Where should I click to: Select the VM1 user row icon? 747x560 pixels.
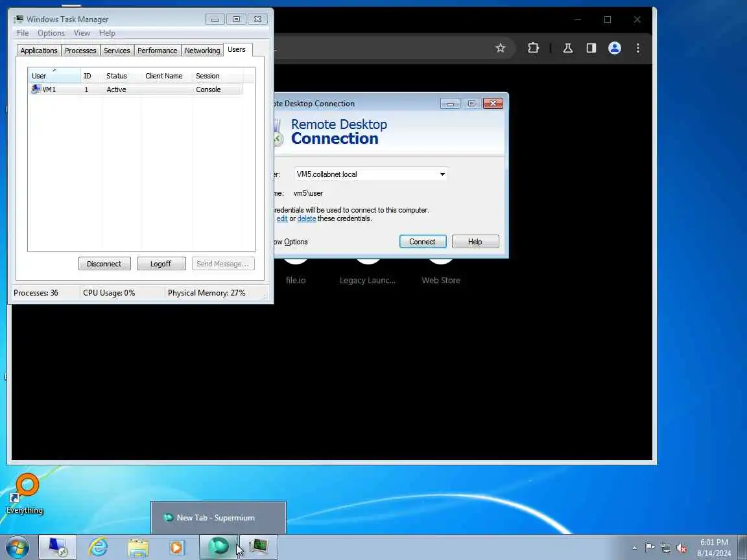click(36, 89)
